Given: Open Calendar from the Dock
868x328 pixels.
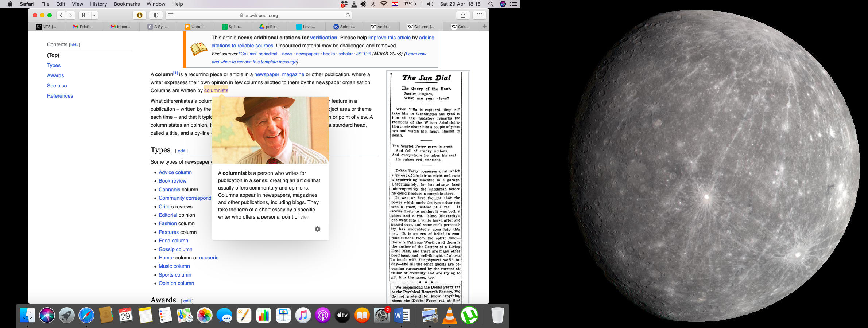Looking at the screenshot, I should [126, 315].
